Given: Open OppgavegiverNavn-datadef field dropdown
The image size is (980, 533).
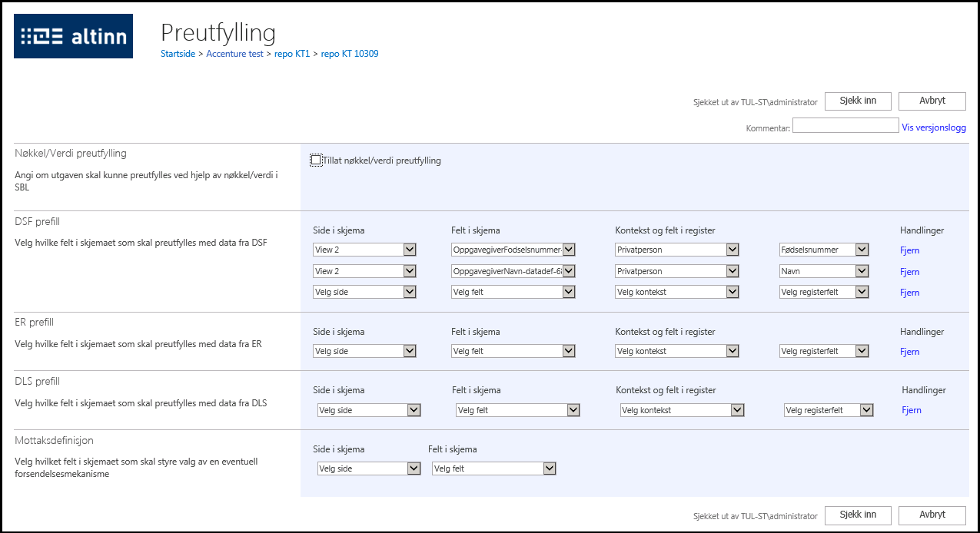Looking at the screenshot, I should (x=513, y=271).
